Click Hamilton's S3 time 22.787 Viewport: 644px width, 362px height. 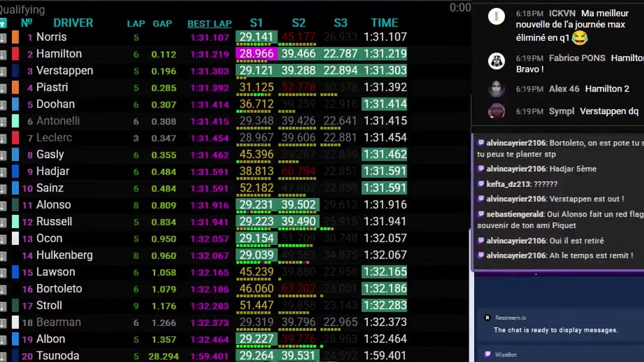pyautogui.click(x=341, y=54)
